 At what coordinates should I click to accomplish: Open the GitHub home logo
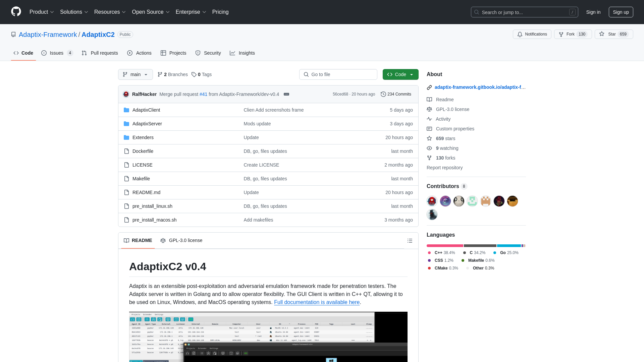point(16,12)
